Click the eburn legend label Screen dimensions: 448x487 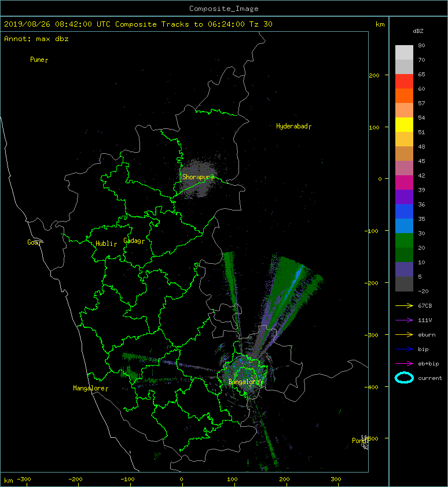point(427,335)
